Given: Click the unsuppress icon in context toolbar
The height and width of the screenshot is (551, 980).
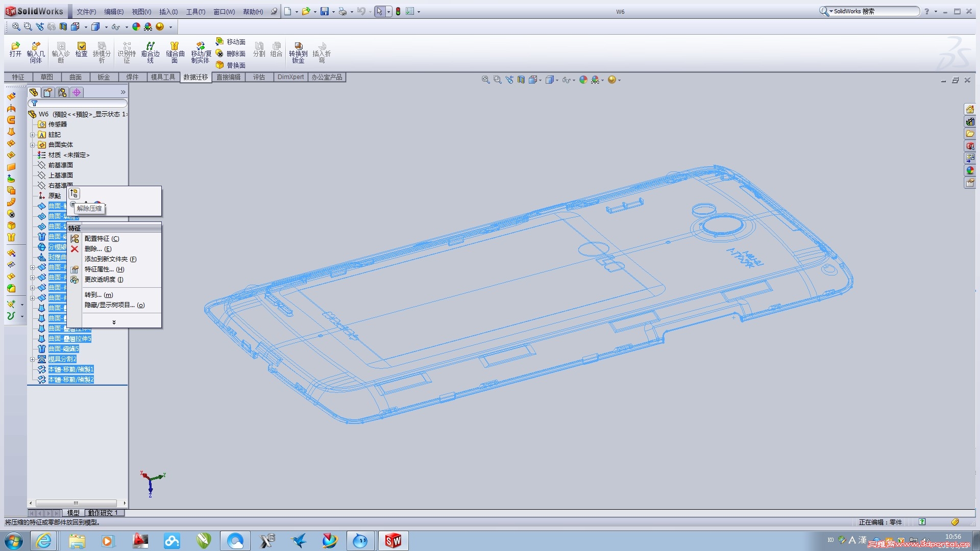Looking at the screenshot, I should [75, 193].
